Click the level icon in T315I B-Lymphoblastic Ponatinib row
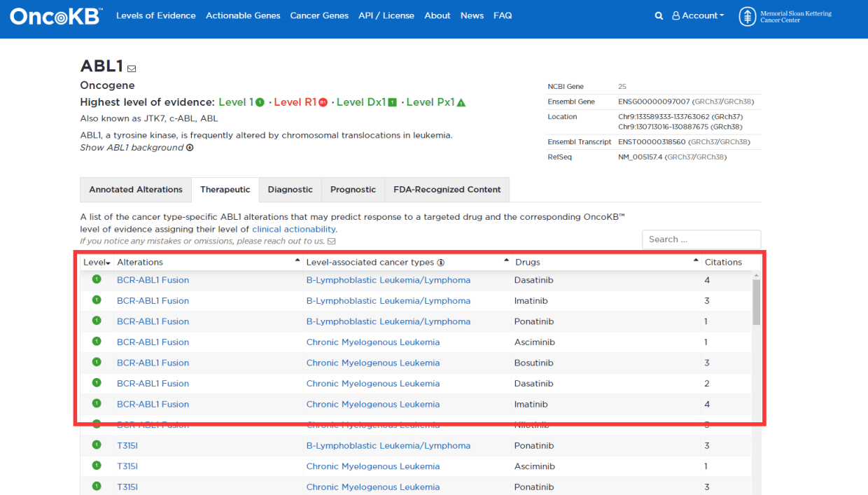Viewport: 868px width, 495px height. pyautogui.click(x=97, y=445)
